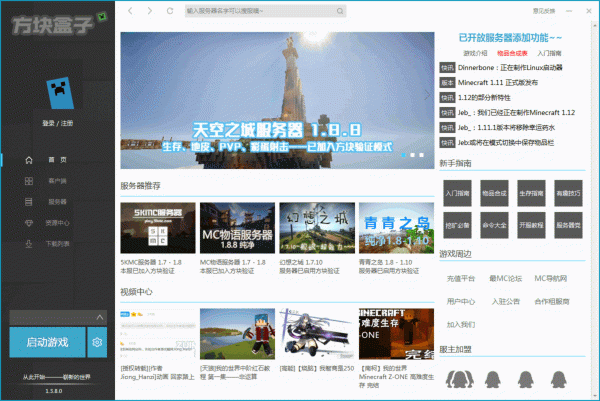
Task: Open launch settings gear icon
Action: point(97,342)
